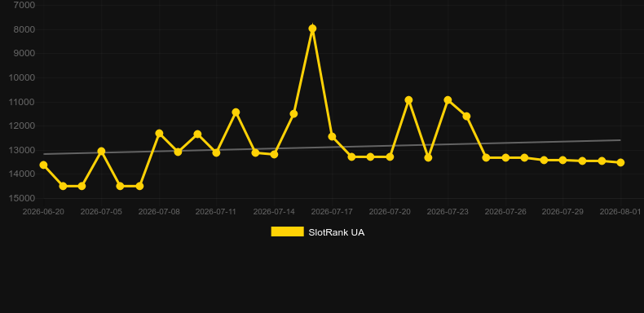Click the yellow SlotRank UA legend swatch

pyautogui.click(x=288, y=231)
